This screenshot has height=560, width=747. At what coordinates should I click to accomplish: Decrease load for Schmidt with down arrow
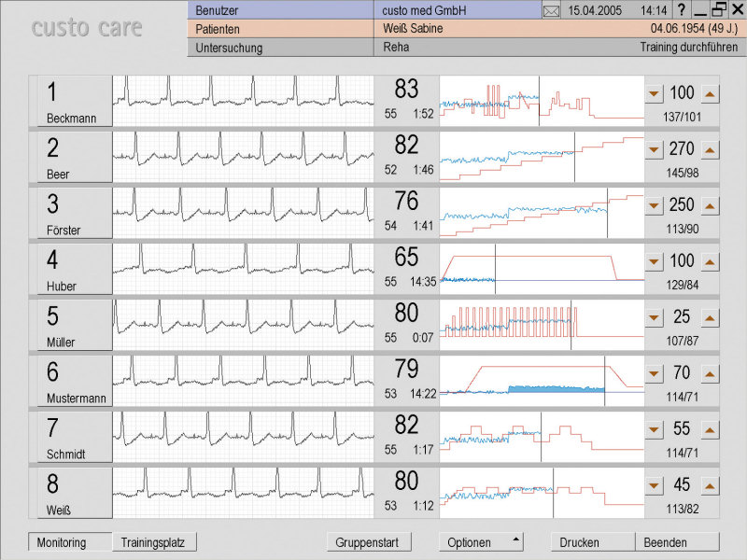click(x=654, y=430)
